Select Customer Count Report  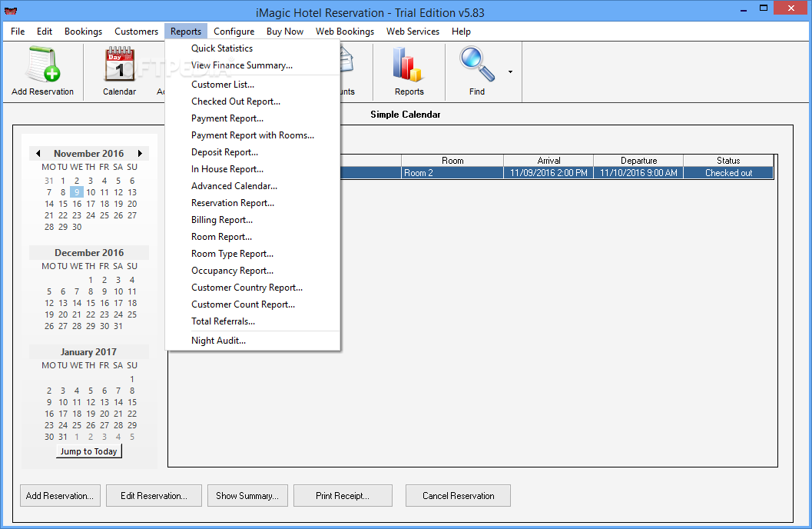[253, 304]
